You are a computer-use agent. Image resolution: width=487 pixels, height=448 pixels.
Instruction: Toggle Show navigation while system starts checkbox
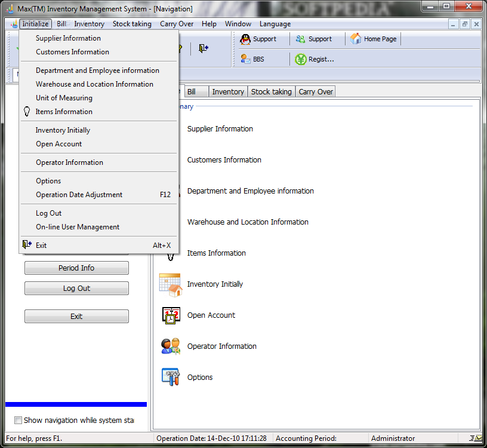tap(19, 421)
